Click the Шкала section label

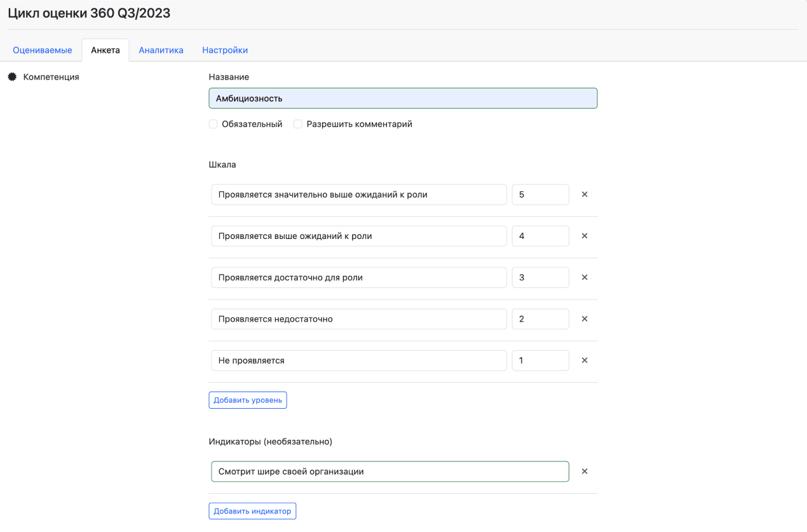pos(222,165)
